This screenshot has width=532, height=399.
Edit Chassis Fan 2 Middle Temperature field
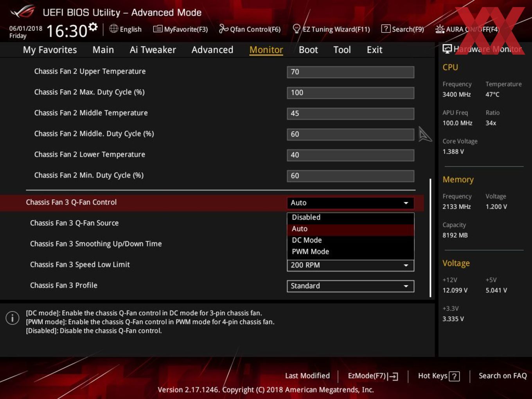(350, 113)
